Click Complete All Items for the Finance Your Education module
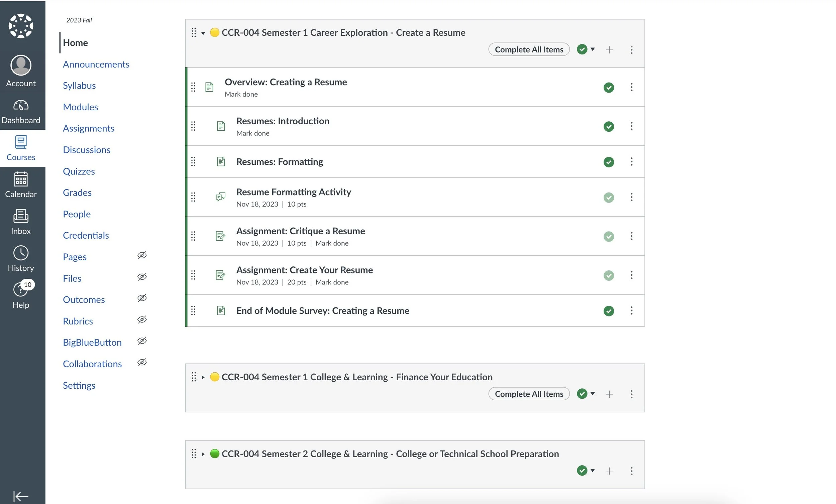 pyautogui.click(x=529, y=394)
